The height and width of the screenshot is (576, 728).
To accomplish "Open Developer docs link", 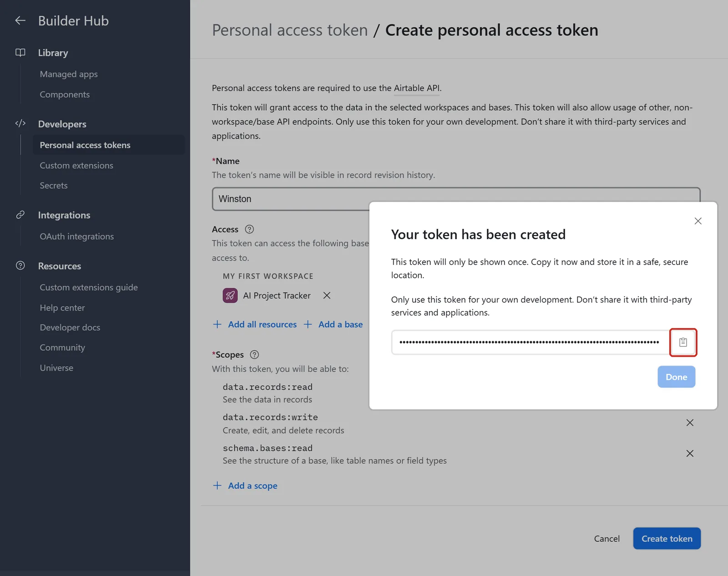I will coord(70,328).
